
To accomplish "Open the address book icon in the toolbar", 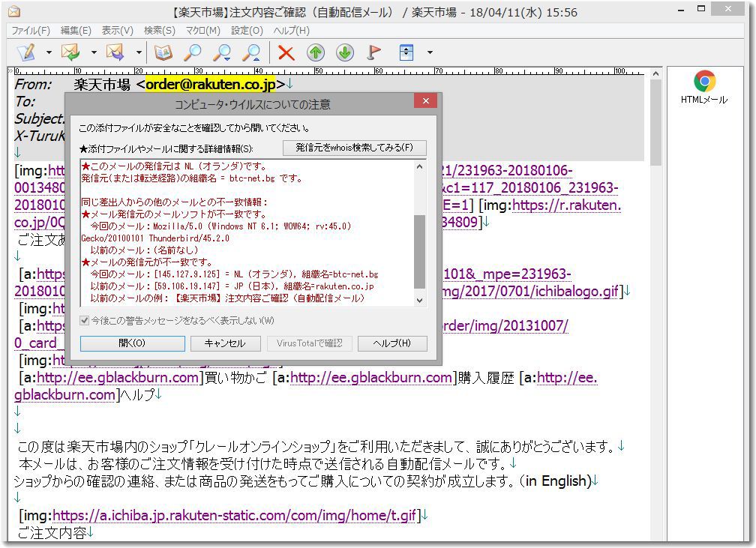I will pos(163,52).
